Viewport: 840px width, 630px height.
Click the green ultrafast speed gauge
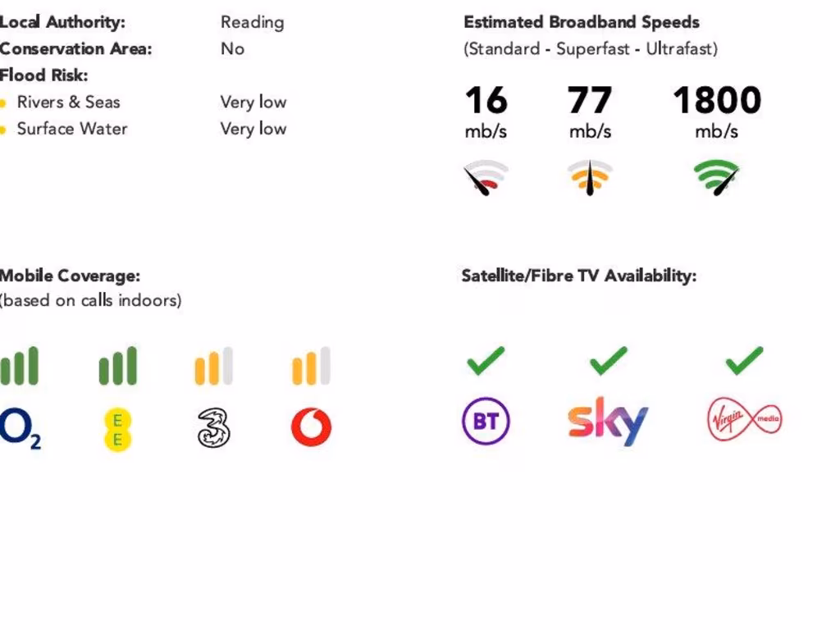coord(716,177)
